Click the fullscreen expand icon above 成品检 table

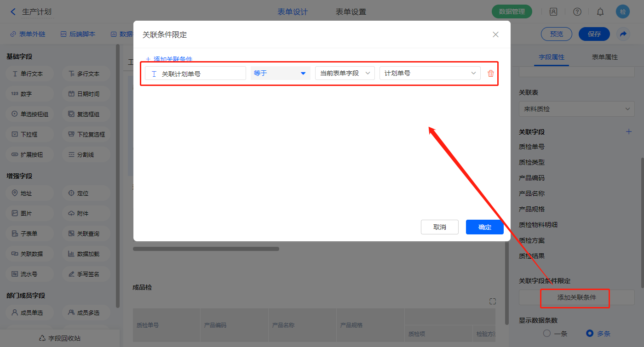(x=493, y=301)
